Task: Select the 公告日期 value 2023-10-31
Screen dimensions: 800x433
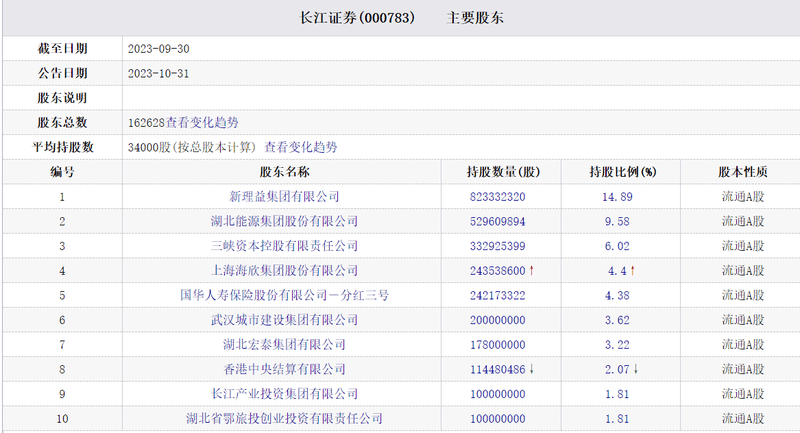Action: click(159, 73)
